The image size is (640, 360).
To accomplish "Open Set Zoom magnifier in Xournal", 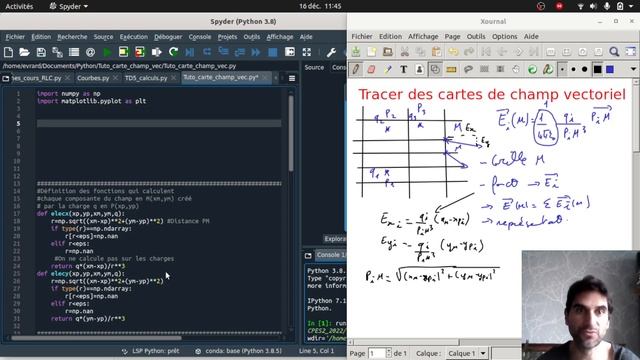I will coord(614,51).
